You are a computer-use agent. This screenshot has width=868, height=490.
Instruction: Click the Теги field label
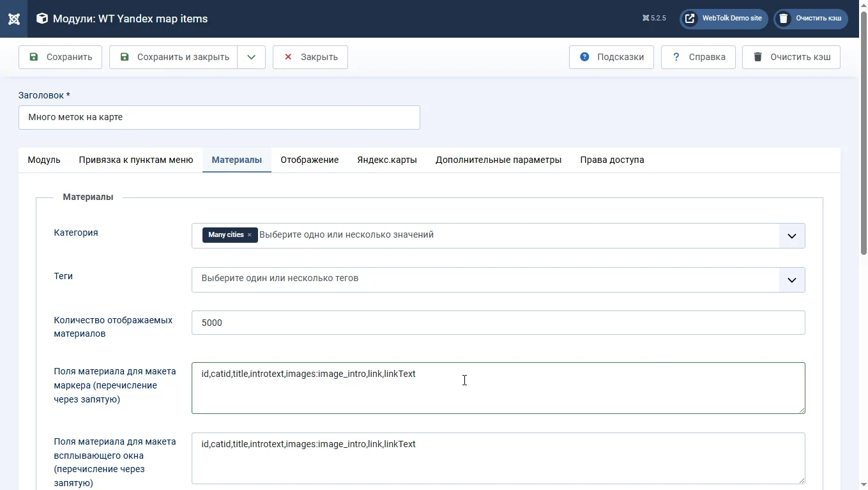[x=63, y=276]
